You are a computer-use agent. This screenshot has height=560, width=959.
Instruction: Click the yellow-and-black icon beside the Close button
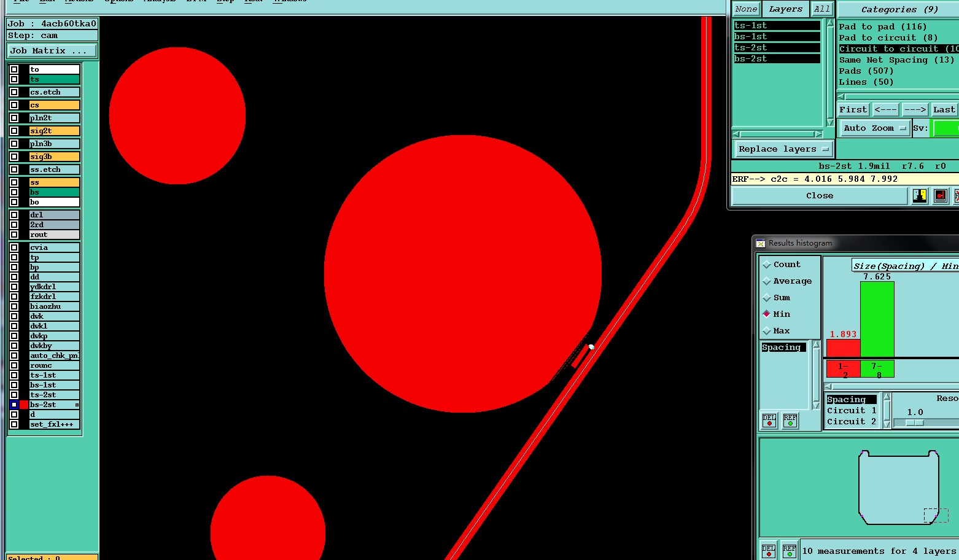point(919,196)
